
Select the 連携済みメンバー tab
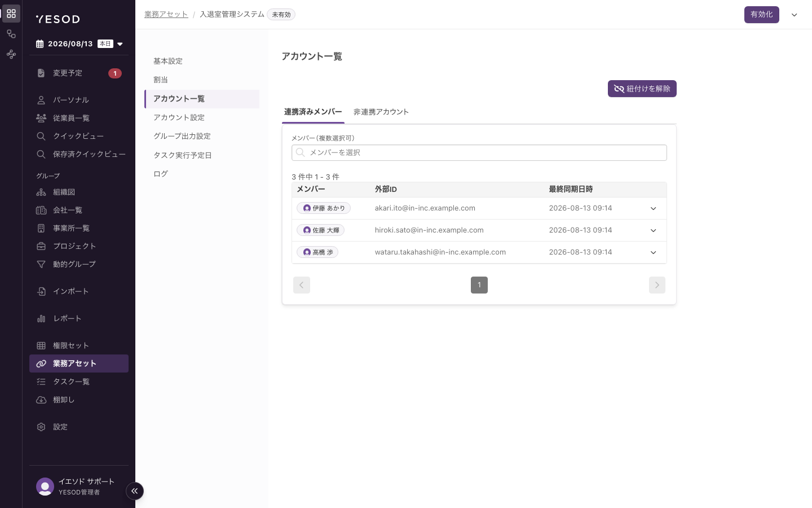[x=313, y=112]
